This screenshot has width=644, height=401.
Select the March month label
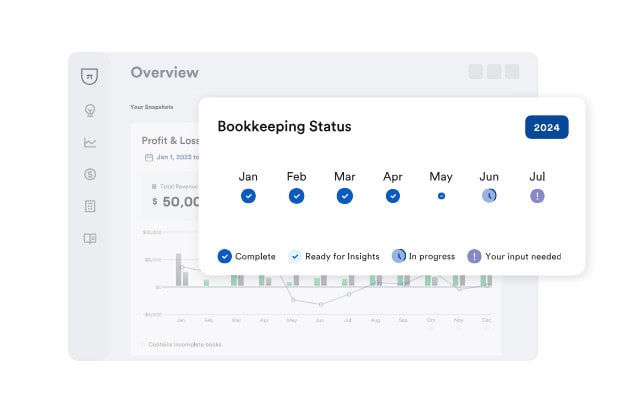coord(345,176)
